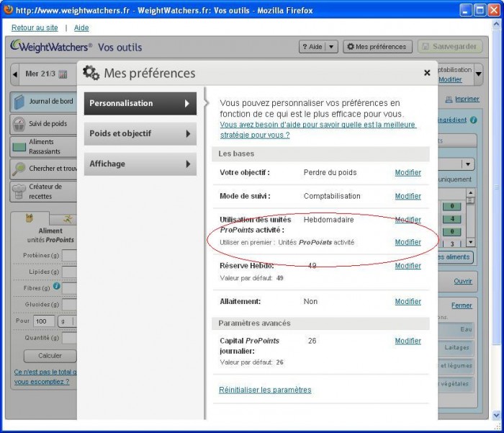Click the Laitages category button

(456, 347)
